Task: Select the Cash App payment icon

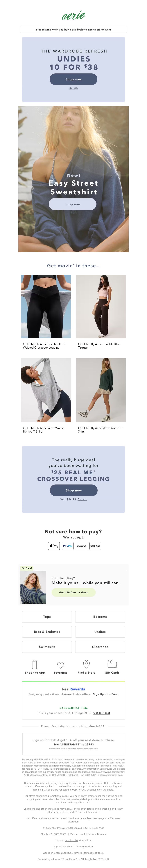Action: [x=95, y=546]
